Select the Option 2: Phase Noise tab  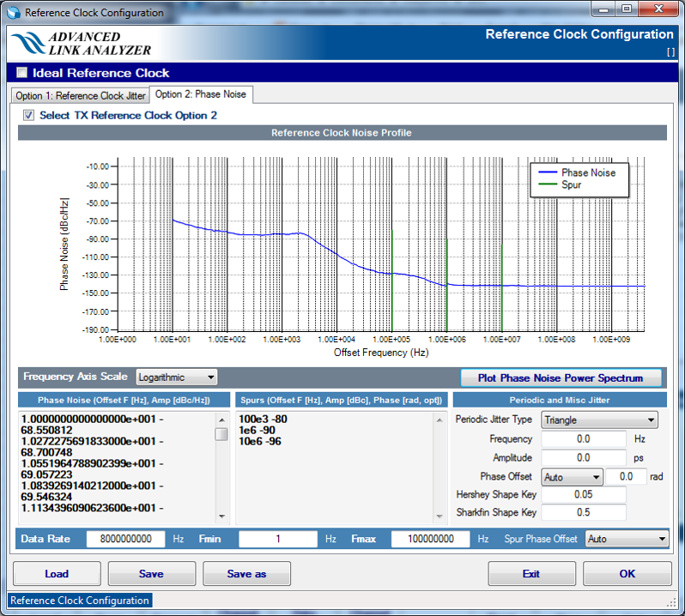[x=201, y=95]
